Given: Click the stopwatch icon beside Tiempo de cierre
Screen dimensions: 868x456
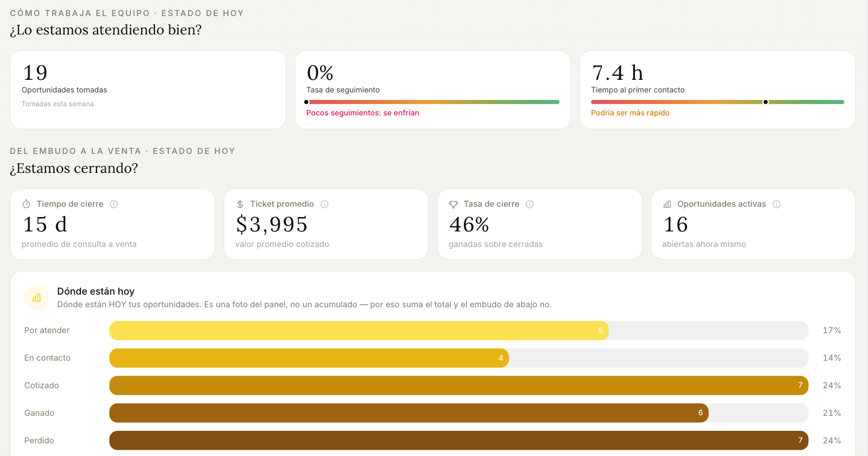Looking at the screenshot, I should pos(26,204).
